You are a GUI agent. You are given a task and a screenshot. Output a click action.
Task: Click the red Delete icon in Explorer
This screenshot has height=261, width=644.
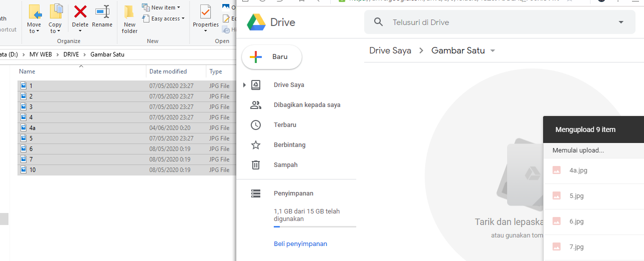pos(80,11)
